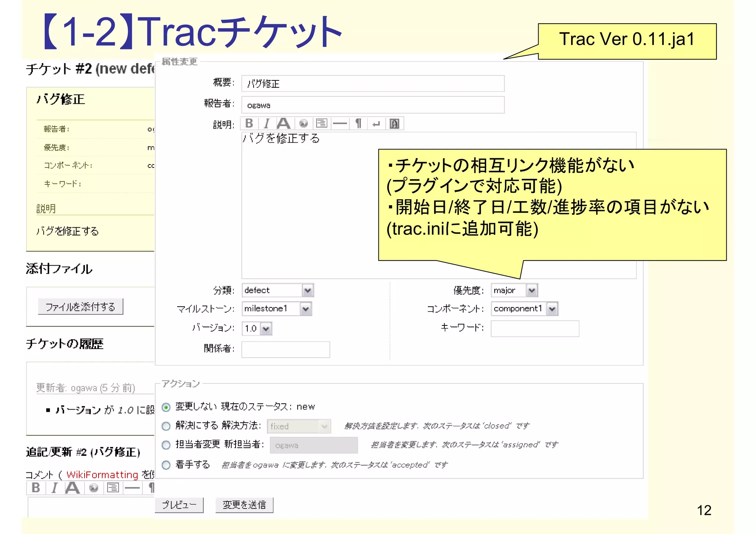Click code block icon in comment toolbar

pos(113,488)
